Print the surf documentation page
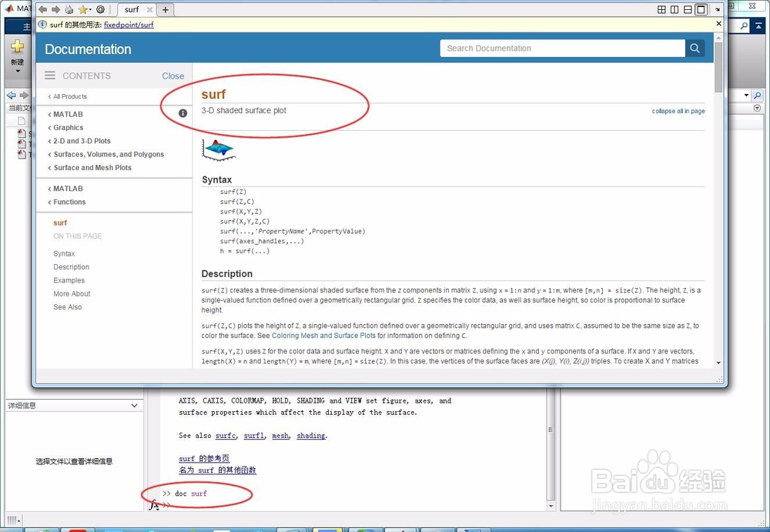This screenshot has width=770, height=532. tap(69, 9)
